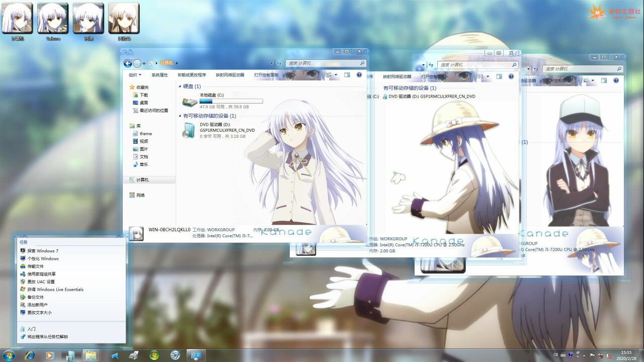Click 映射网络驱动器 in front window toolbar
Viewport: 644px width, 362px height.
(230, 75)
